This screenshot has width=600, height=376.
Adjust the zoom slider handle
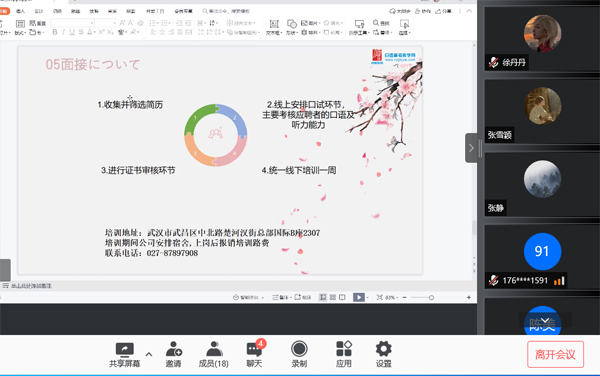click(431, 298)
